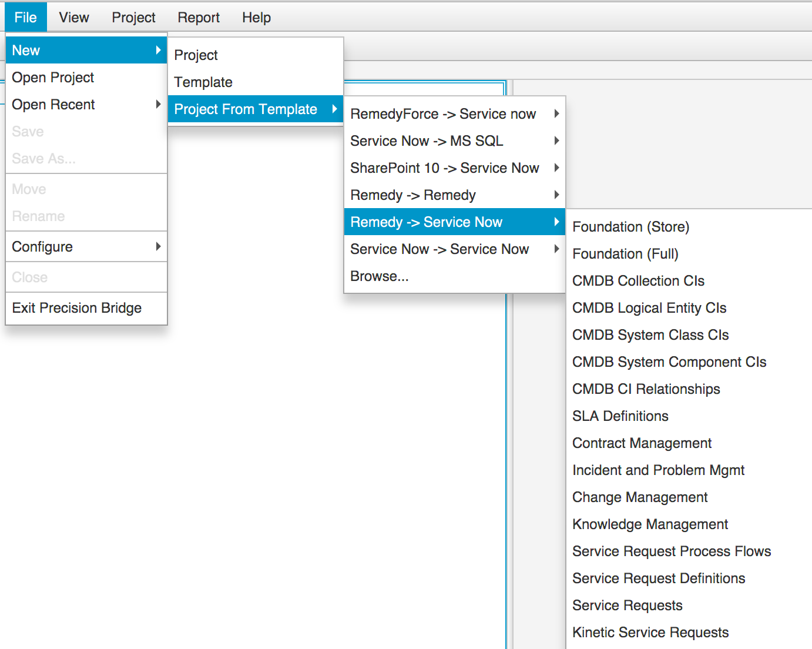
Task: Select Service Request Definitions template
Action: pos(689,578)
